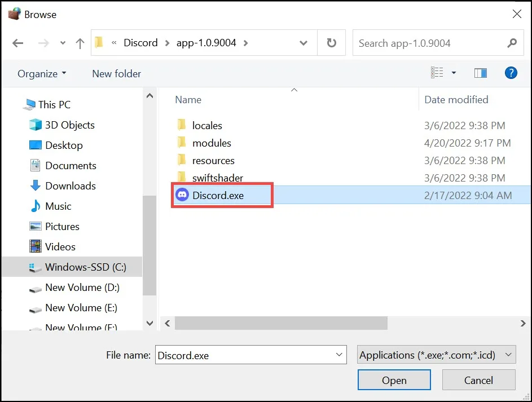The width and height of the screenshot is (532, 402).
Task: Click the Pictures icon in sidebar
Action: pos(36,226)
